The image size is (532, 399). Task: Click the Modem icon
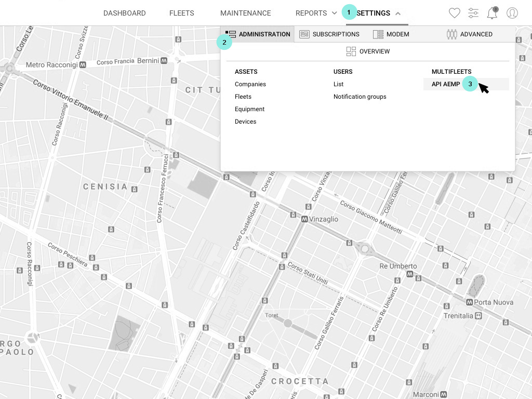pos(378,34)
